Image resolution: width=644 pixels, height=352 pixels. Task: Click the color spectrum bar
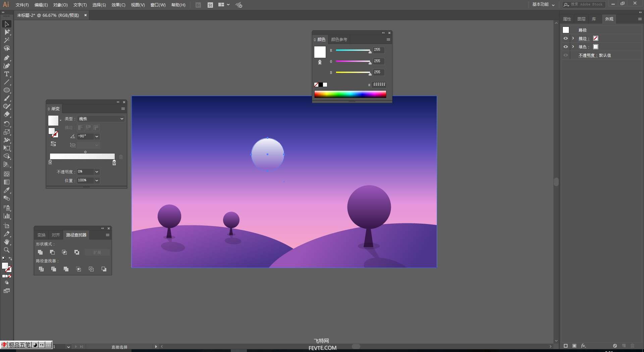tap(350, 94)
